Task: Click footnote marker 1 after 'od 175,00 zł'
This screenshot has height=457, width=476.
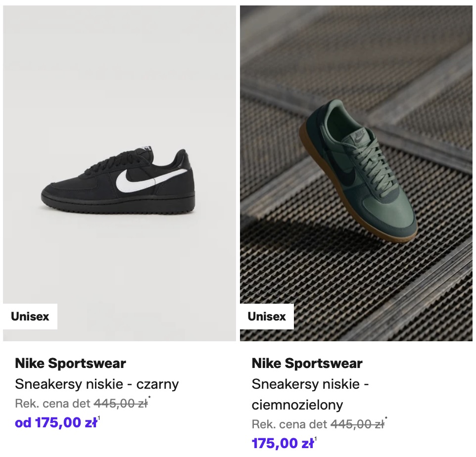Action: [99, 418]
